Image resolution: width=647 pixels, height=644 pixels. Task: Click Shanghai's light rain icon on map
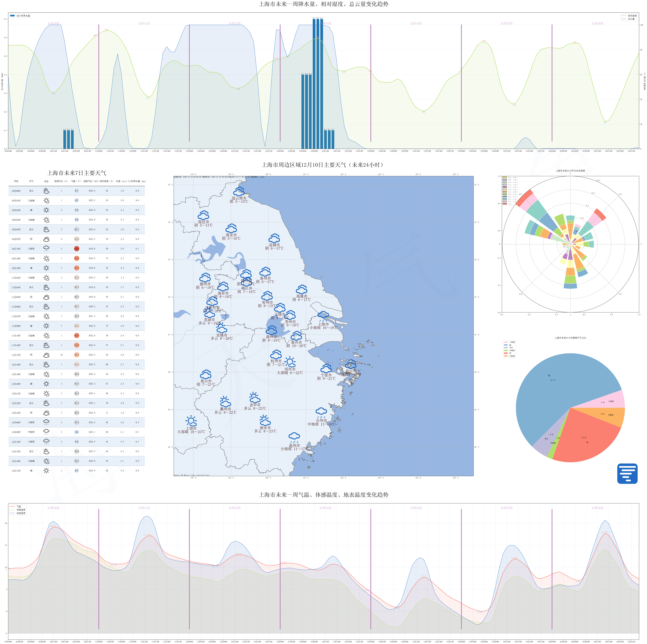tap(323, 316)
